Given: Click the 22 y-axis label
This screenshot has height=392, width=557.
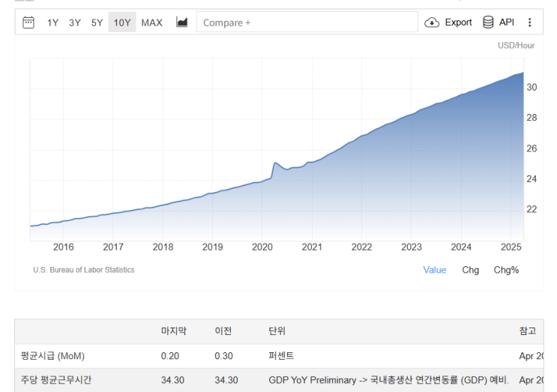Looking at the screenshot, I should click(532, 210).
